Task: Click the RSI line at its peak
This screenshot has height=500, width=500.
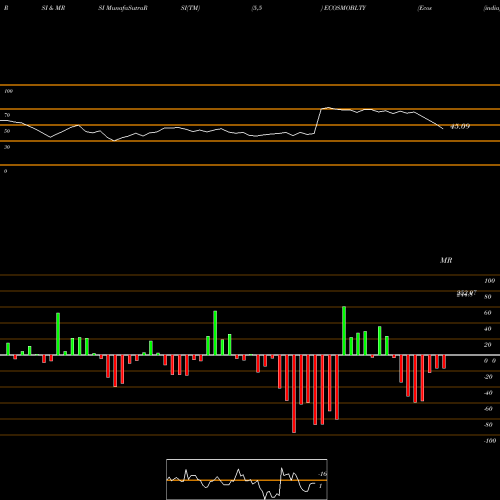Action: (x=328, y=108)
